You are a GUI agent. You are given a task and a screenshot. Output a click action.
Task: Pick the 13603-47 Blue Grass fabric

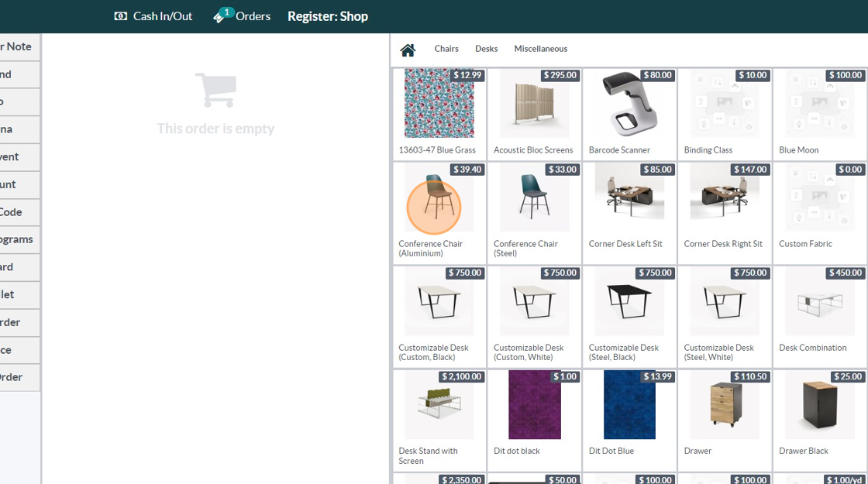point(439,114)
